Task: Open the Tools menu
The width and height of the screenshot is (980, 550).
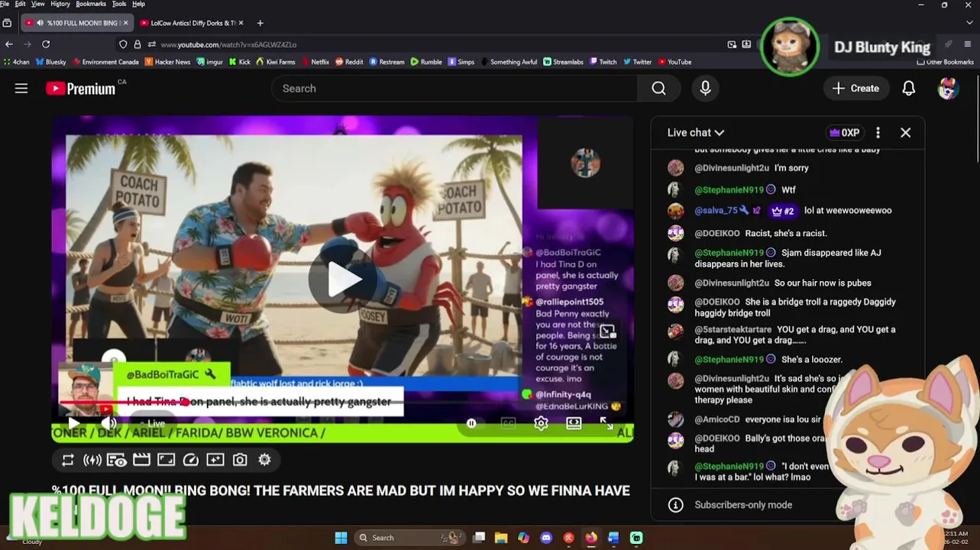Action: 119,4
